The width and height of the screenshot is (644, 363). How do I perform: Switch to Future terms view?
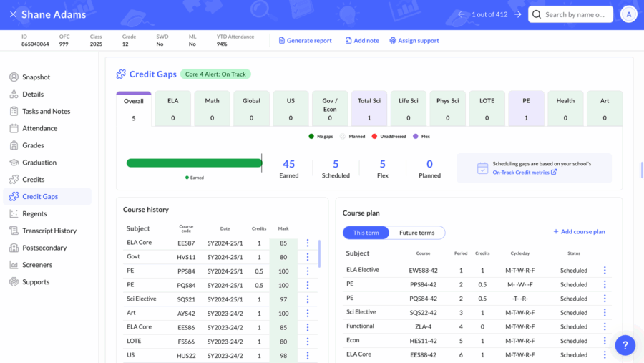[x=416, y=233]
